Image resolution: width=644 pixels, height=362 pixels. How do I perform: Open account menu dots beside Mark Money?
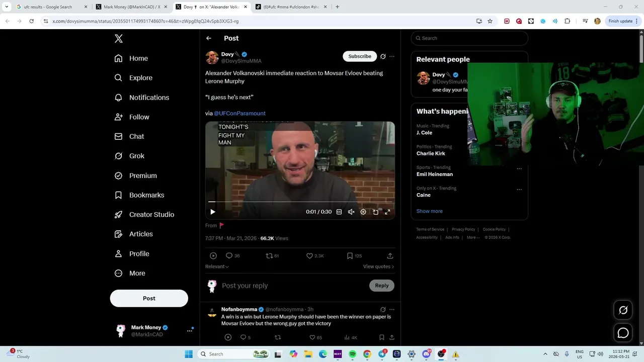[190, 331]
